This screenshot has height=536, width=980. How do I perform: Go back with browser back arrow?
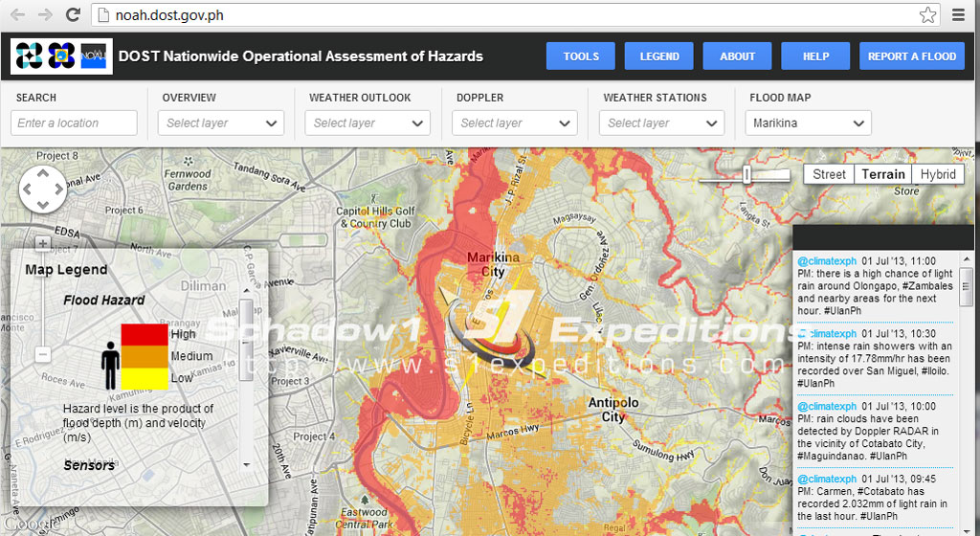(17, 14)
